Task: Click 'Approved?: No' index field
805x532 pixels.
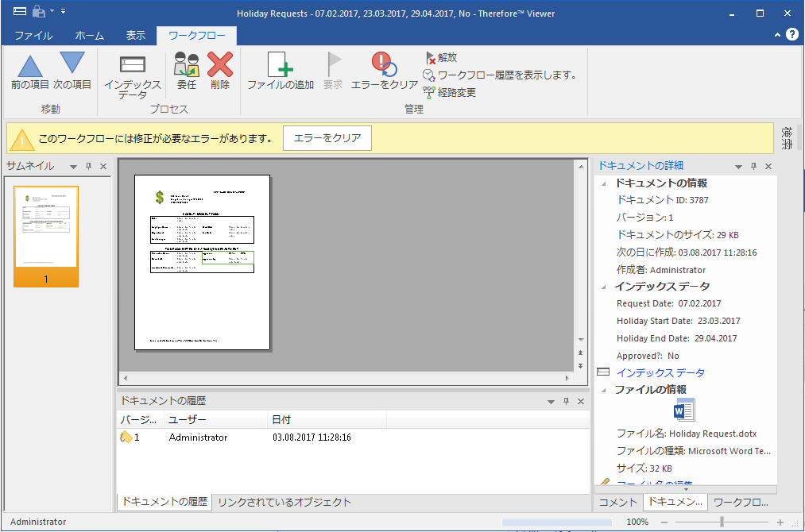Action: tap(648, 356)
